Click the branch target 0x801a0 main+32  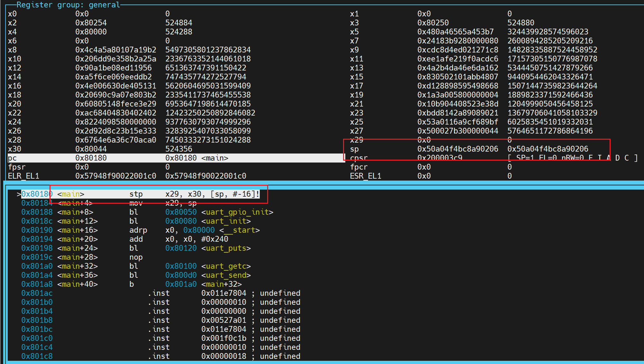(181, 284)
